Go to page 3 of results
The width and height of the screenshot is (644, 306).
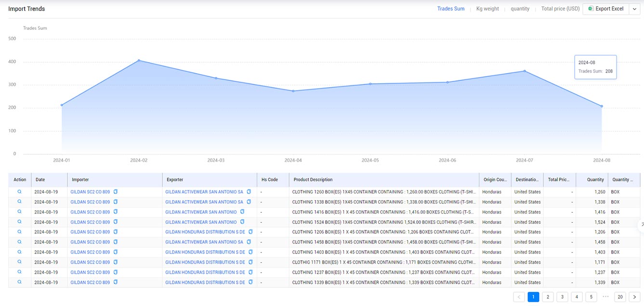(562, 297)
